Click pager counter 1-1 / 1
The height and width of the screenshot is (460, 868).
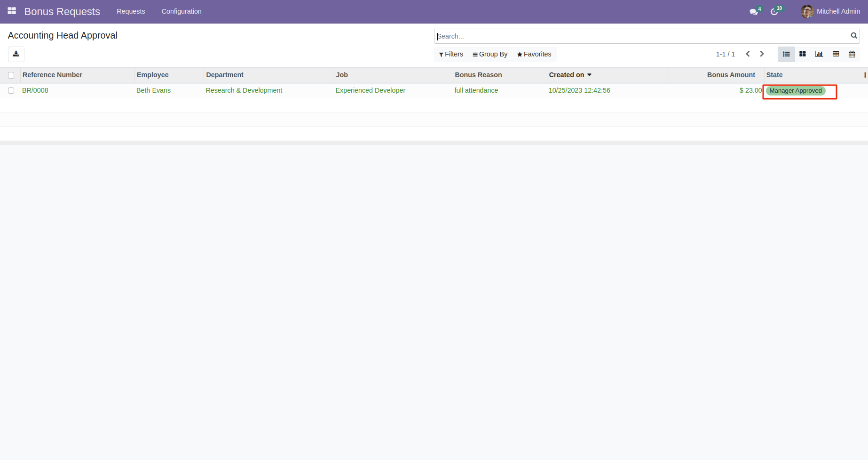(x=725, y=54)
